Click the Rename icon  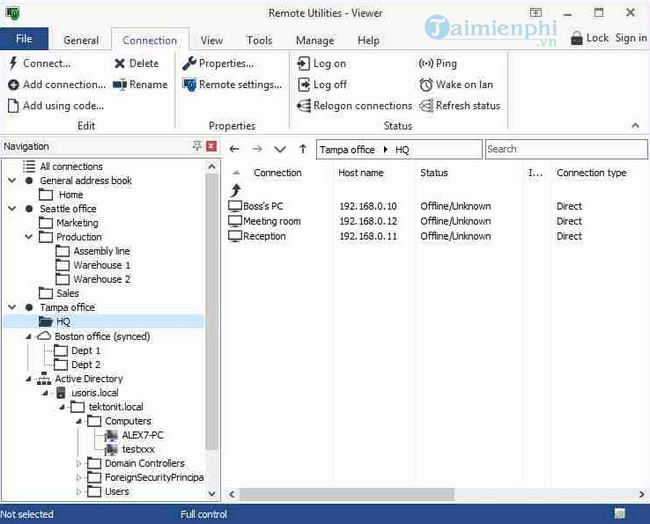tap(120, 85)
